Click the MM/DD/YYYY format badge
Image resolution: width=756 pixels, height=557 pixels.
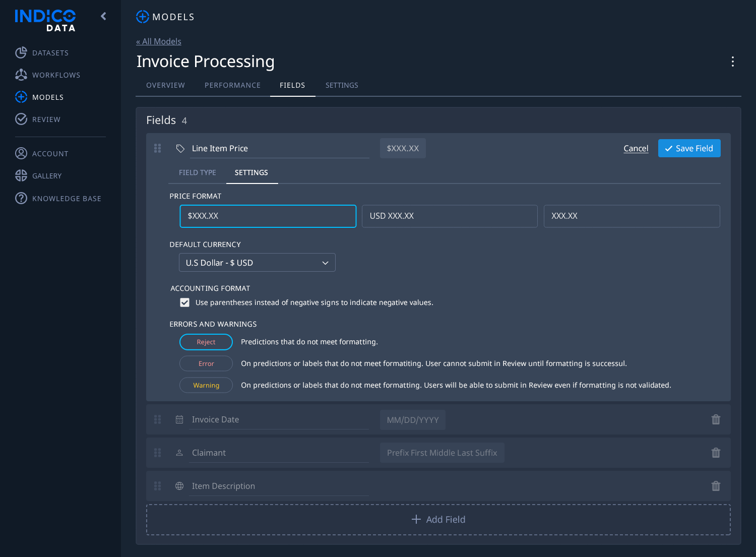click(413, 420)
